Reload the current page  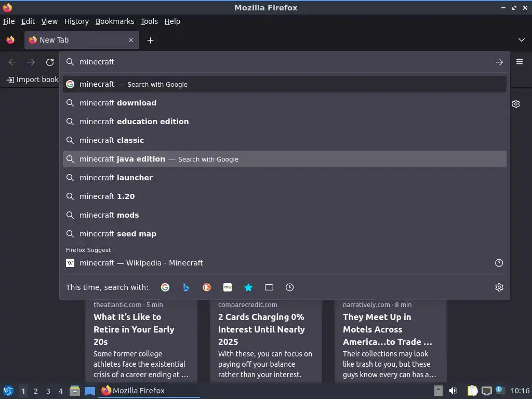click(50, 62)
